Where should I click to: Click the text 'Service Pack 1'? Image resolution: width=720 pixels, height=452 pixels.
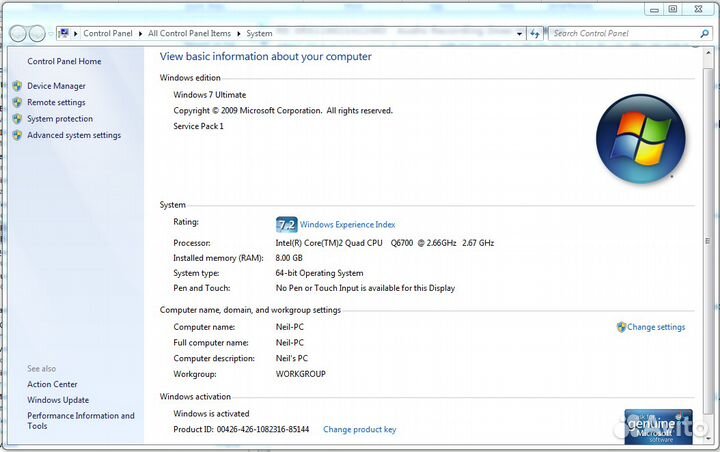[x=198, y=126]
